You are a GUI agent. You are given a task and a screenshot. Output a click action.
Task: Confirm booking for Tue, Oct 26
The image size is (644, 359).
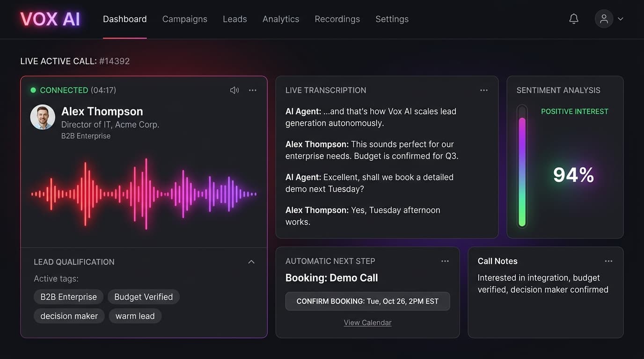coord(368,302)
